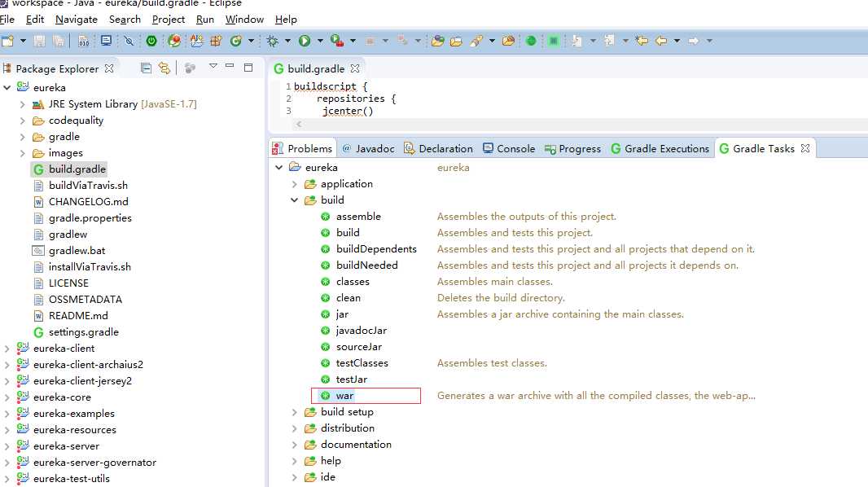Click the Open Task folder icon
This screenshot has height=487, width=868.
tap(456, 41)
